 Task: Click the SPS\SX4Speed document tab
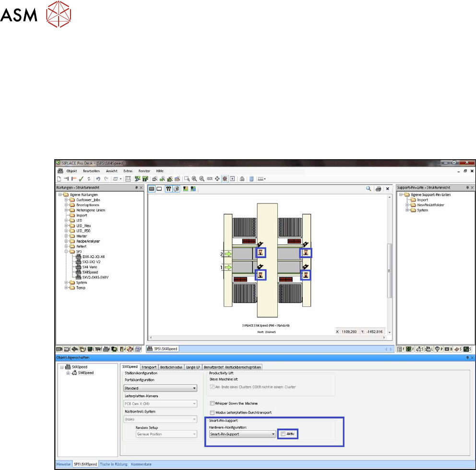pos(163,349)
